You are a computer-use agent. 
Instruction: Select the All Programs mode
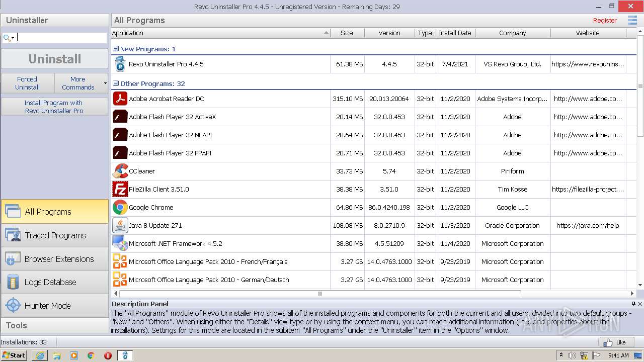(54, 212)
